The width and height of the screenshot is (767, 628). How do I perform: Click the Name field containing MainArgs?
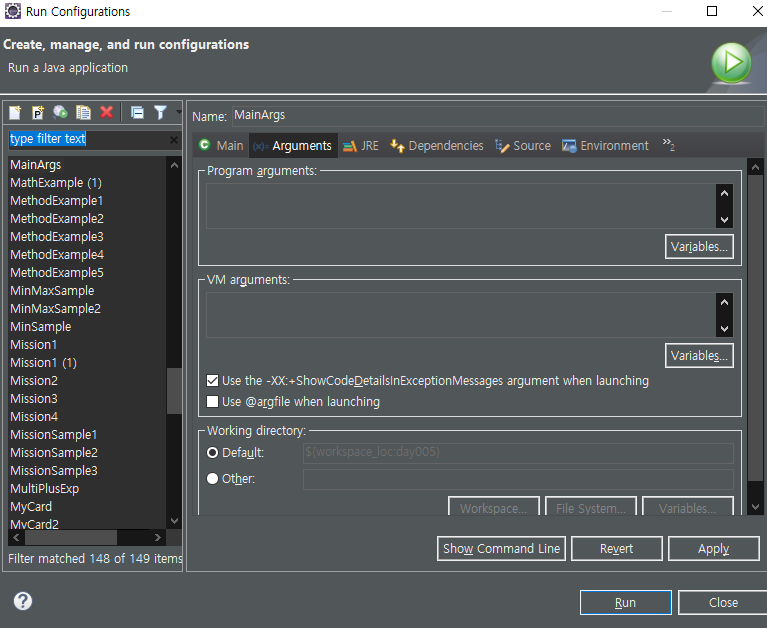[x=497, y=115]
